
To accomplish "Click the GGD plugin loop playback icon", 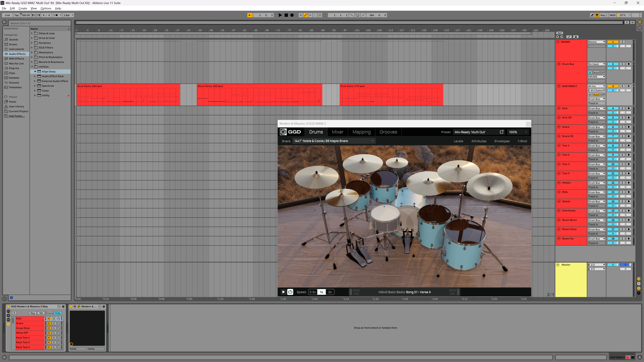I will [x=290, y=292].
